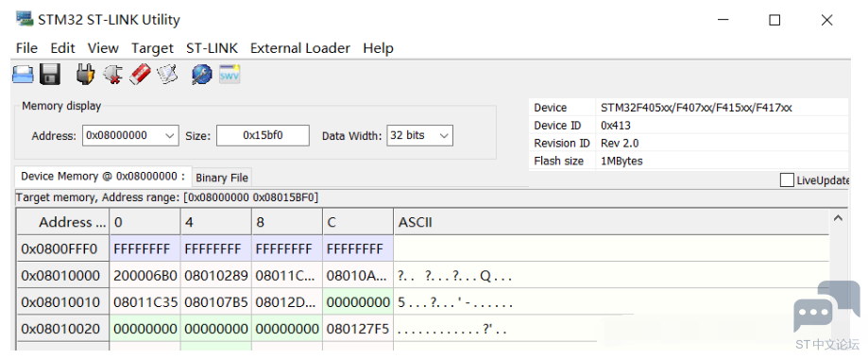Click the 00000000 cell in row 0x08010010
Viewport: 868px width, 359px height.
point(358,302)
